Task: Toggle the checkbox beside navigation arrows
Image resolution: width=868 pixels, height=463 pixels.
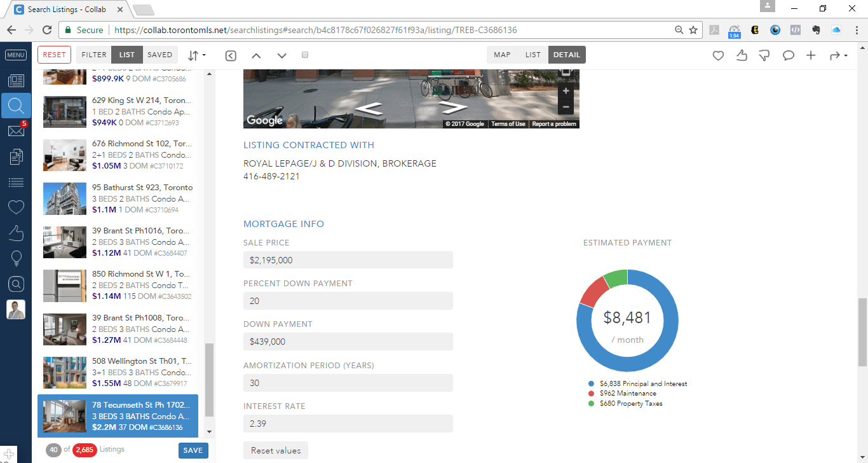Action: (305, 55)
